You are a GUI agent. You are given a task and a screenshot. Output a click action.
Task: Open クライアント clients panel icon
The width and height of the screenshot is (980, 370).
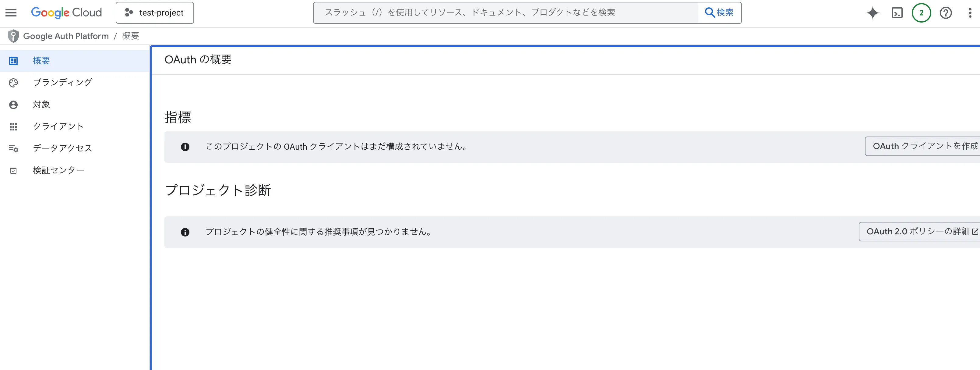click(x=14, y=126)
